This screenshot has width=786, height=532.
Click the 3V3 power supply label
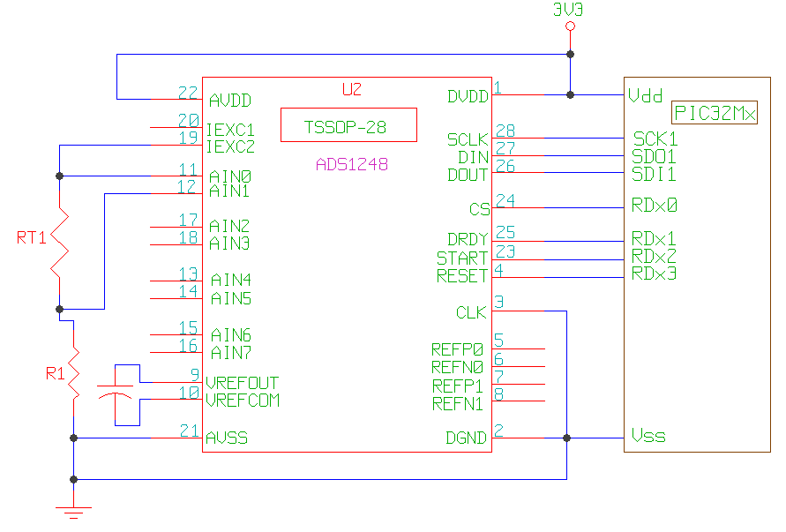pos(568,10)
